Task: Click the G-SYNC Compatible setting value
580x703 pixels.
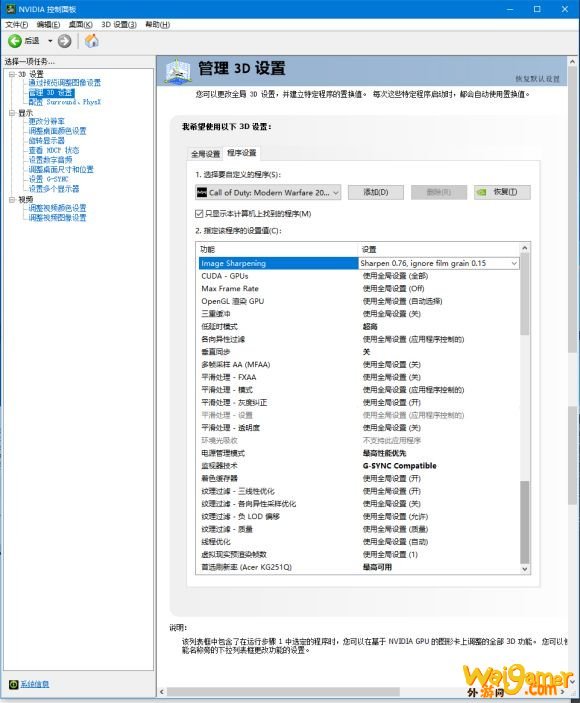Action: pos(399,466)
